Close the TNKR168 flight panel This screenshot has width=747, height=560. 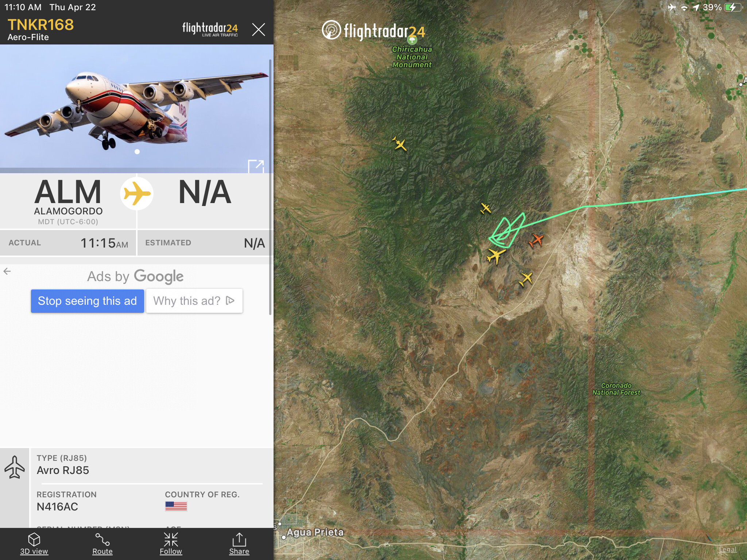click(x=259, y=30)
